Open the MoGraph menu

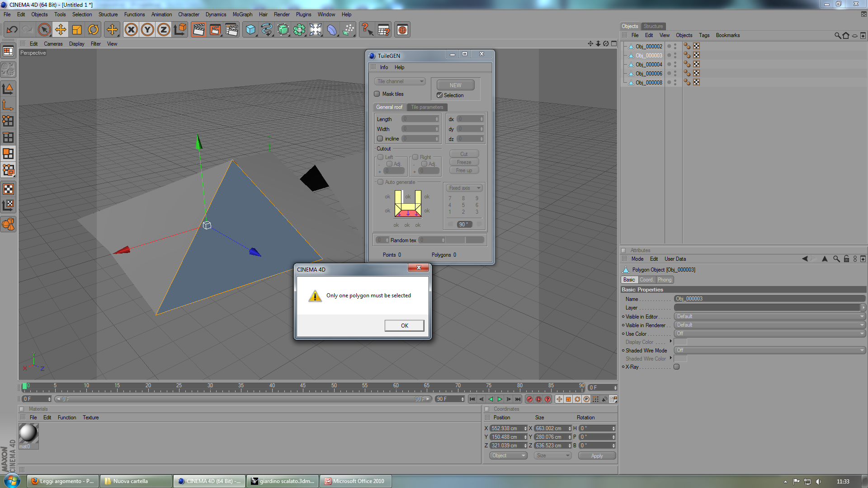(242, 14)
